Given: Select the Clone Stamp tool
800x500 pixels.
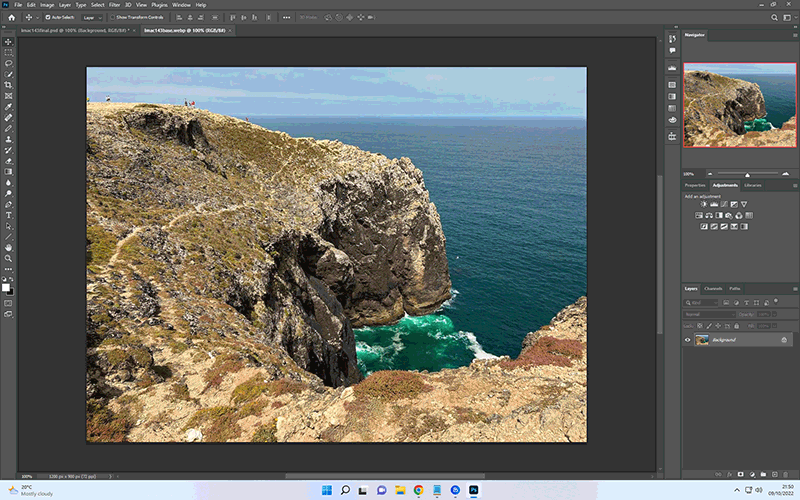Looking at the screenshot, I should point(8,139).
